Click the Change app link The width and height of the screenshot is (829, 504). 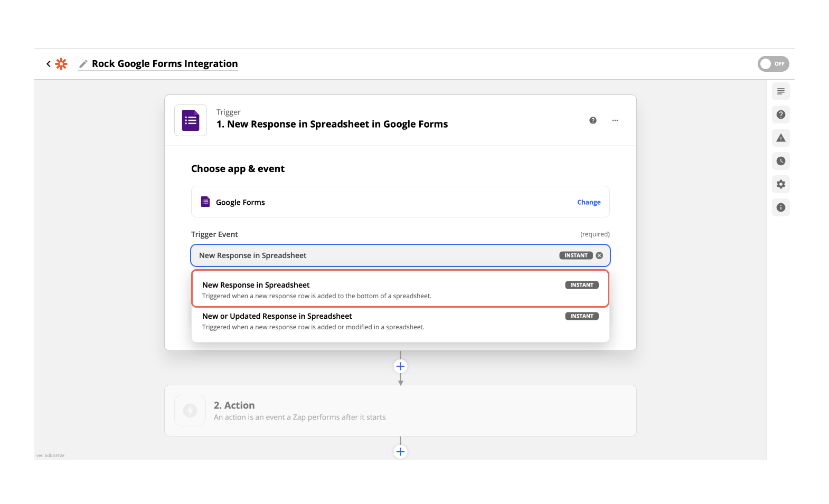coord(588,202)
